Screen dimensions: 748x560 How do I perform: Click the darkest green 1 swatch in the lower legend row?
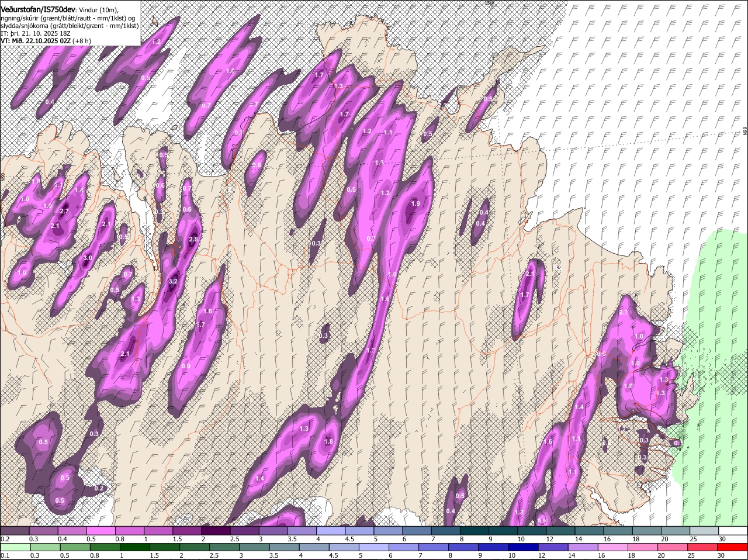pyautogui.click(x=135, y=548)
